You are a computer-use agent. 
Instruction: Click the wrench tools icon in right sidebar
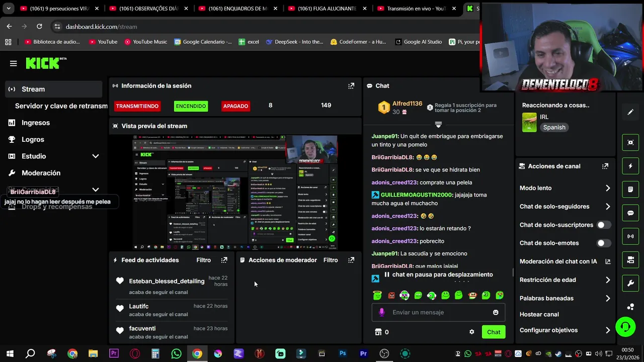pos(630,284)
